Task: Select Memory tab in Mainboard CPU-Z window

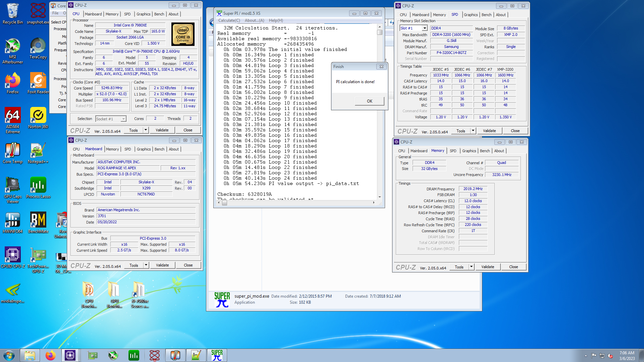Action: [112, 149]
